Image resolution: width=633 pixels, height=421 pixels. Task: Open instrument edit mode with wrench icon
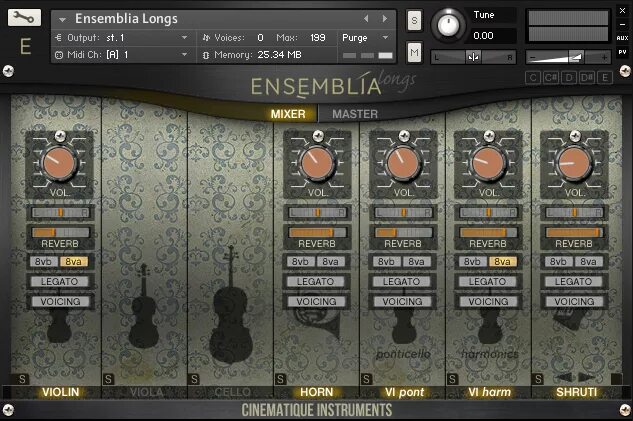(x=24, y=17)
